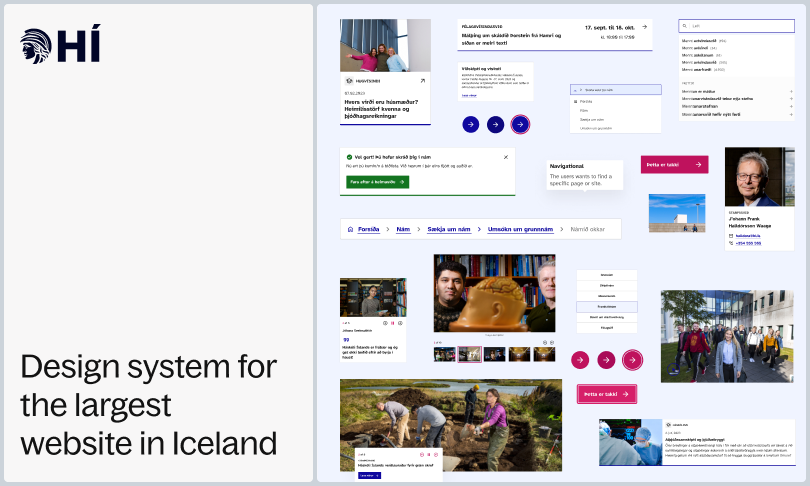
Task: Click the 'Umsókn um grunnnám' breadcrumb link
Action: pyautogui.click(x=520, y=229)
